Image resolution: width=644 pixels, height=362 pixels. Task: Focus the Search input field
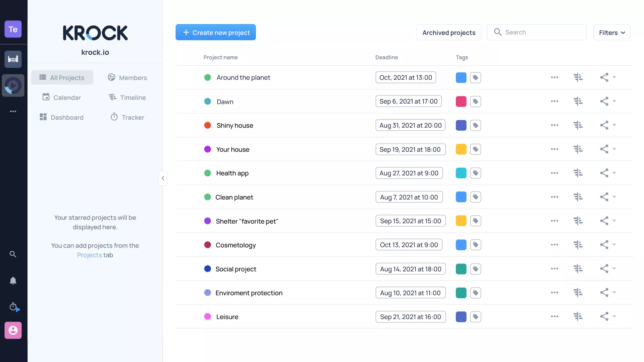click(537, 32)
